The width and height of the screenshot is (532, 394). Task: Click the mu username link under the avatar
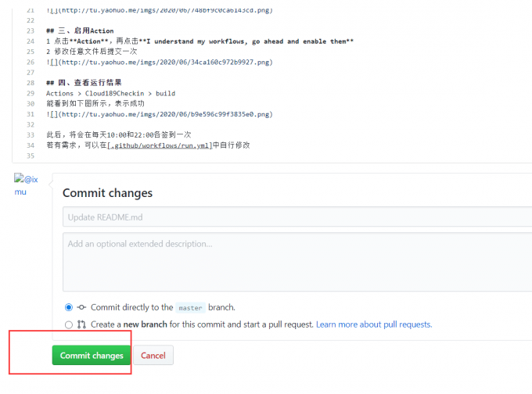[20, 192]
